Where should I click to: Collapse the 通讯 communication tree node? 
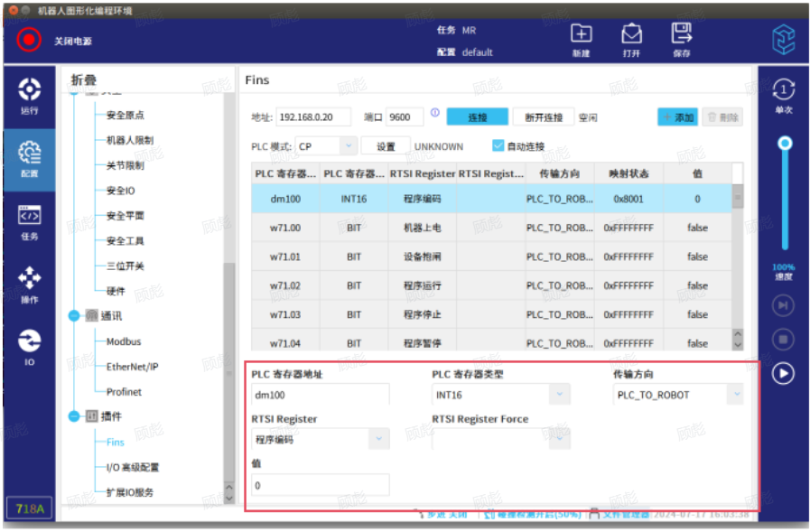point(74,316)
